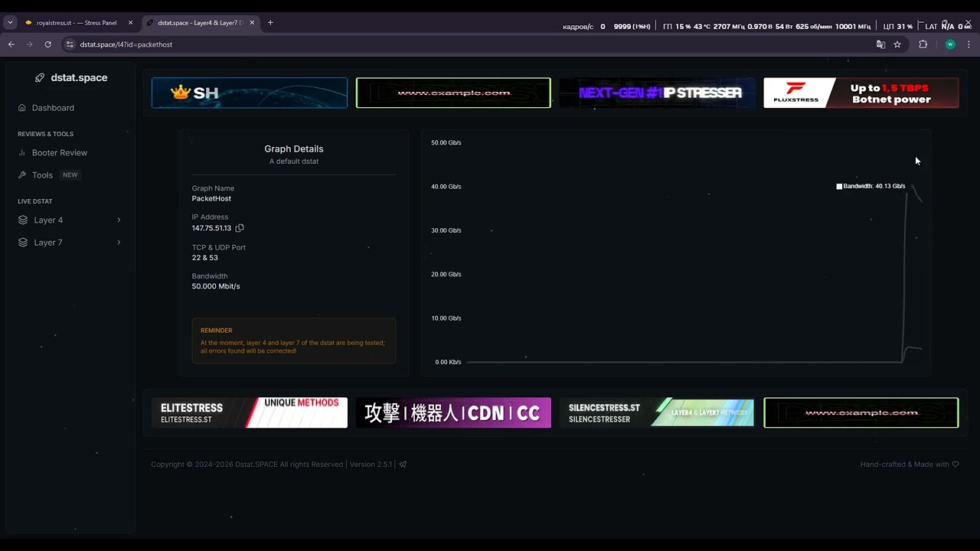
Task: Click the Hand-crafted & Made with text
Action: pos(904,465)
